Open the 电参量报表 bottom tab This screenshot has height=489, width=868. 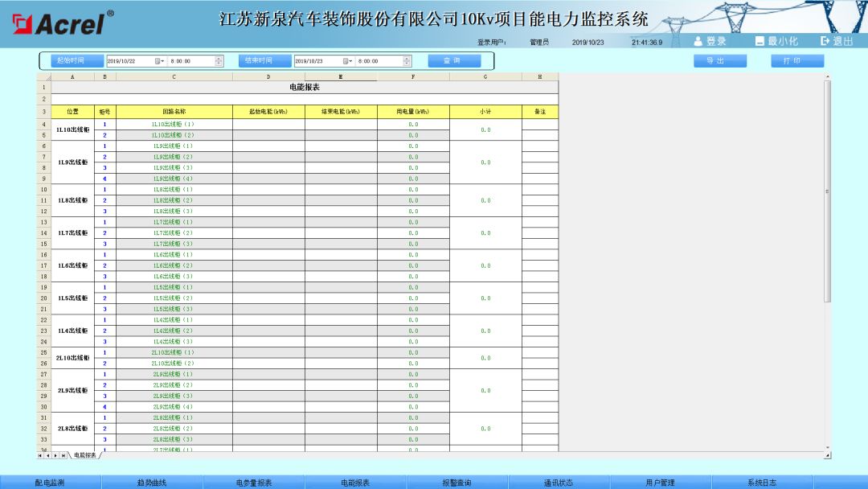coord(254,483)
